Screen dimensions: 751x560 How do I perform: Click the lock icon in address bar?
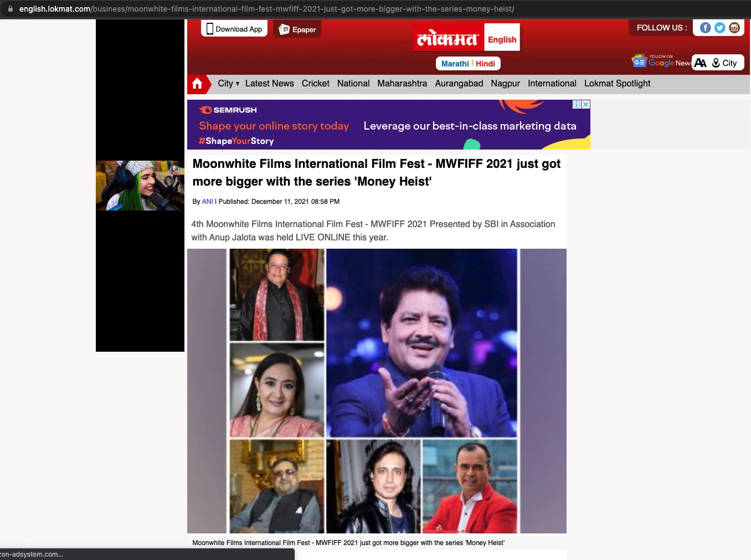click(x=11, y=9)
